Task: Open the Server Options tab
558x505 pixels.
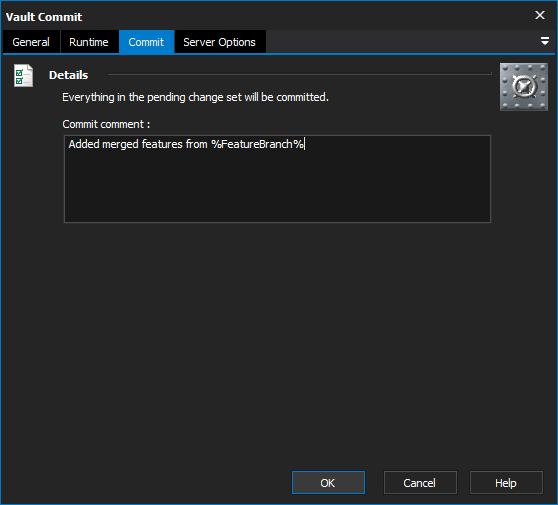Action: click(x=220, y=42)
